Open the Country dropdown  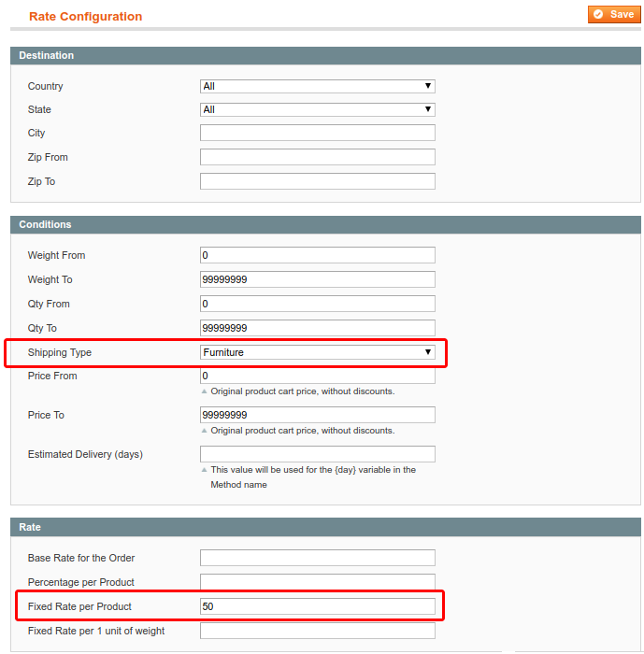(x=318, y=86)
